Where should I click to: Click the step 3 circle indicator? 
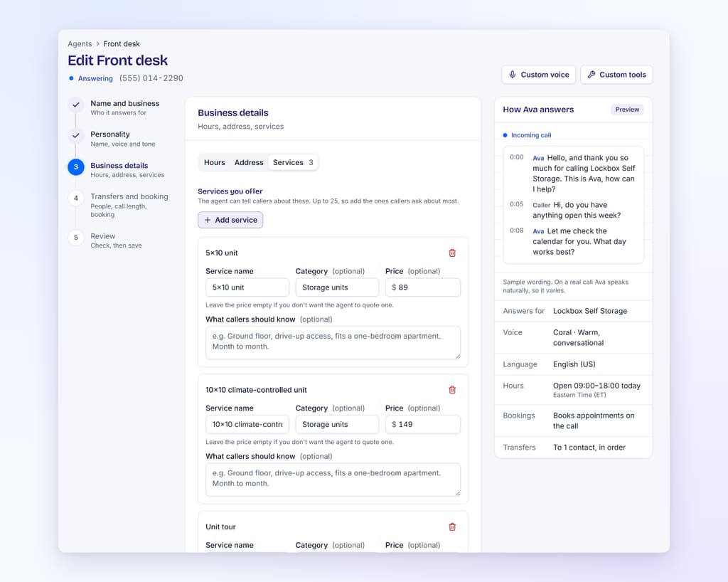click(x=75, y=166)
